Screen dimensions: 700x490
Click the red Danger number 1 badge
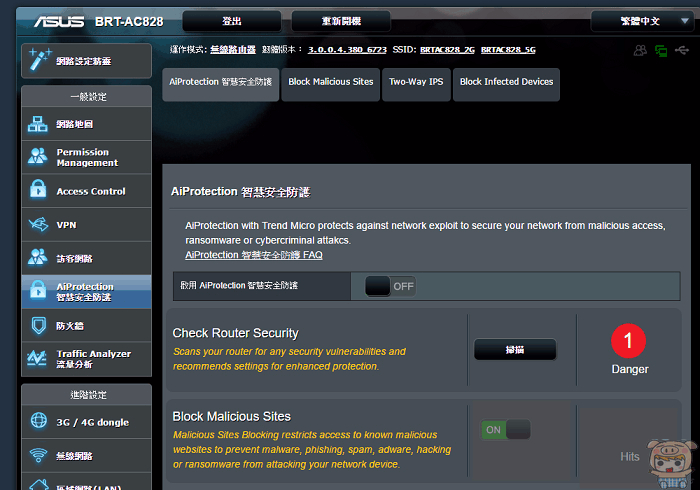[x=628, y=341]
